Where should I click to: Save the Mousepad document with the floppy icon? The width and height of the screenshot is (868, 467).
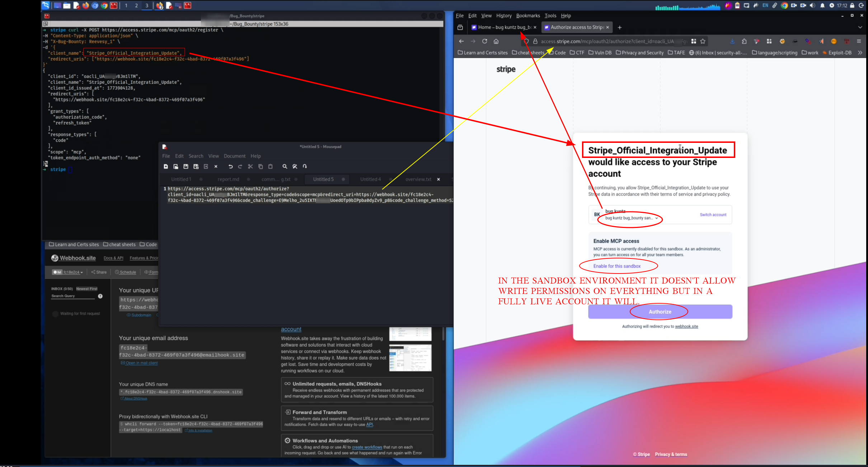[x=186, y=167]
